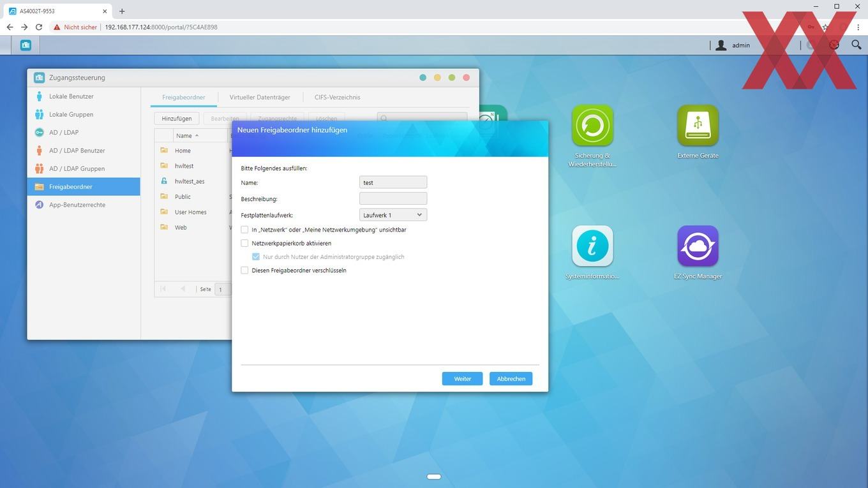Image resolution: width=868 pixels, height=488 pixels.
Task: Switch to Virtueller Datenträger tab
Action: [x=260, y=98]
